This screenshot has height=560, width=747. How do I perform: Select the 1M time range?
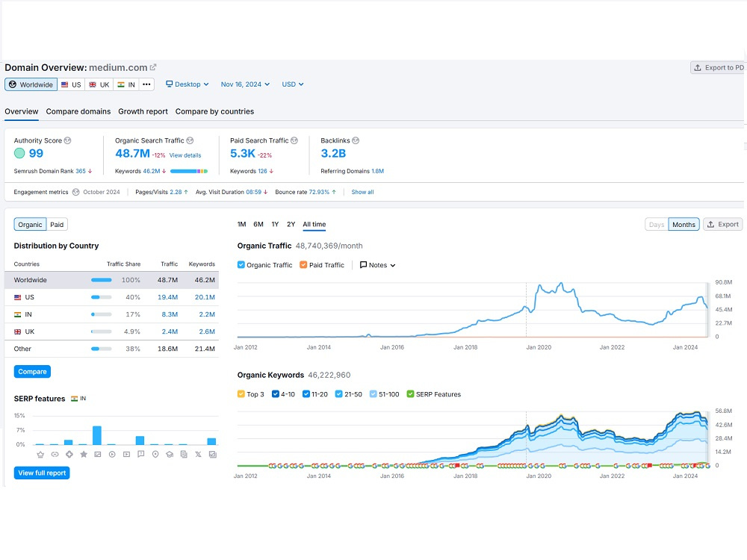(x=241, y=224)
